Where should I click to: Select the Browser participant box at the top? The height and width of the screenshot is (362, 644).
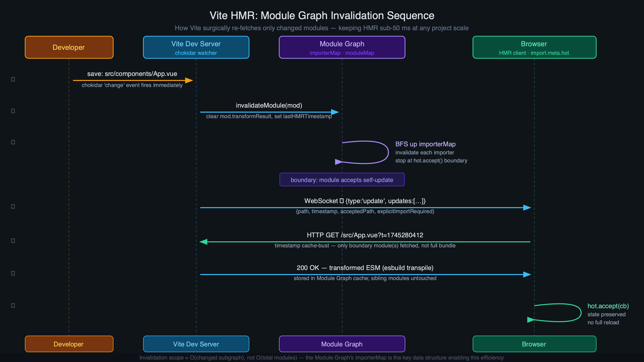point(534,47)
